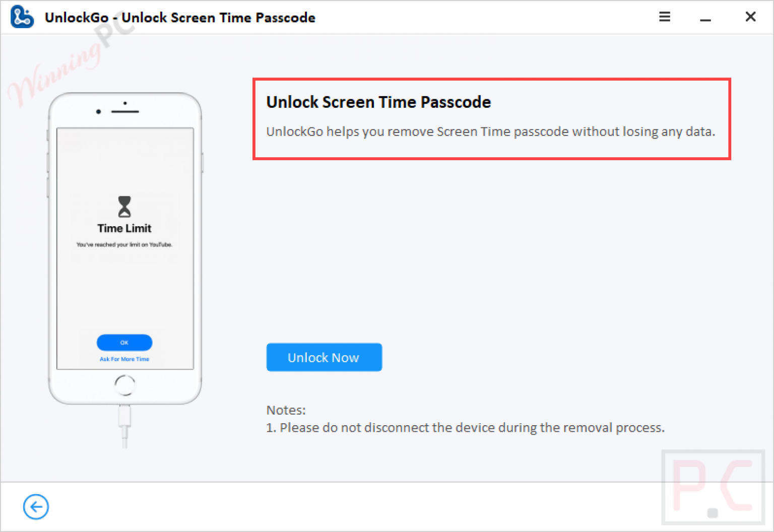Click the red outlined description box
The image size is (774, 532).
[x=491, y=119]
